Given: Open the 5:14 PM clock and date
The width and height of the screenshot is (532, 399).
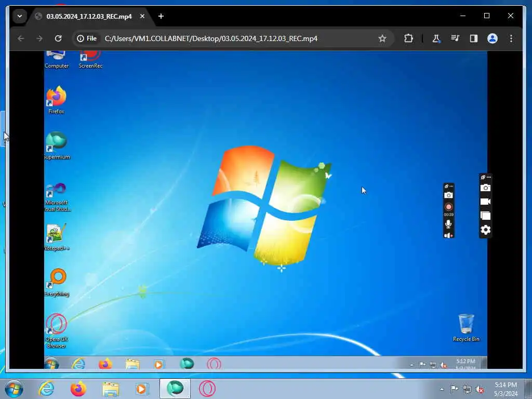Looking at the screenshot, I should 506,389.
